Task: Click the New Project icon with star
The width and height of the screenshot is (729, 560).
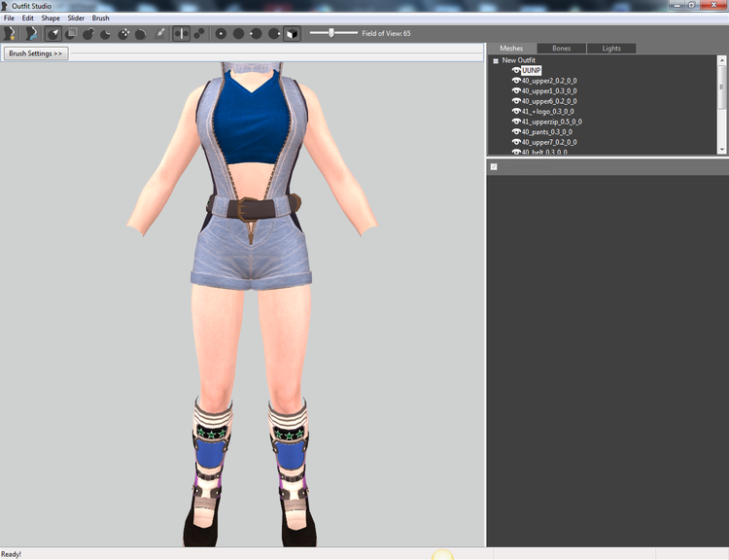Action: click(x=10, y=33)
